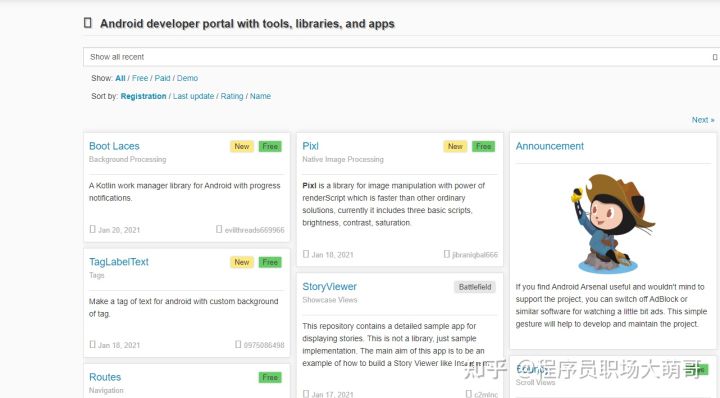Sort listings by Rating

[232, 96]
